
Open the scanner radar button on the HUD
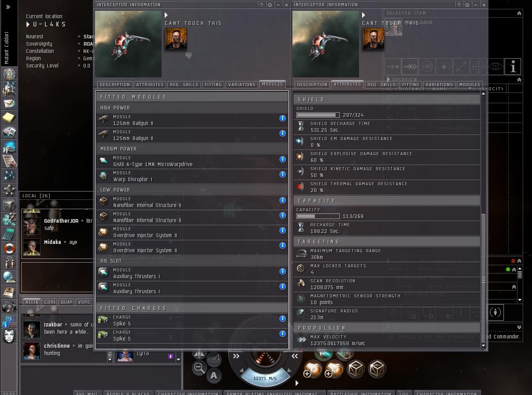214,358
